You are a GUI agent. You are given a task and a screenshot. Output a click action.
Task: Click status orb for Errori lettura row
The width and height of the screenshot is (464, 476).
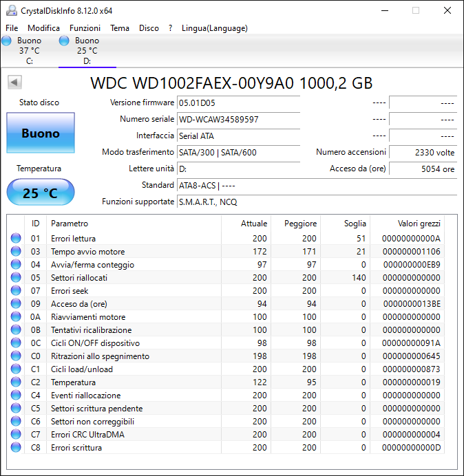coord(16,238)
